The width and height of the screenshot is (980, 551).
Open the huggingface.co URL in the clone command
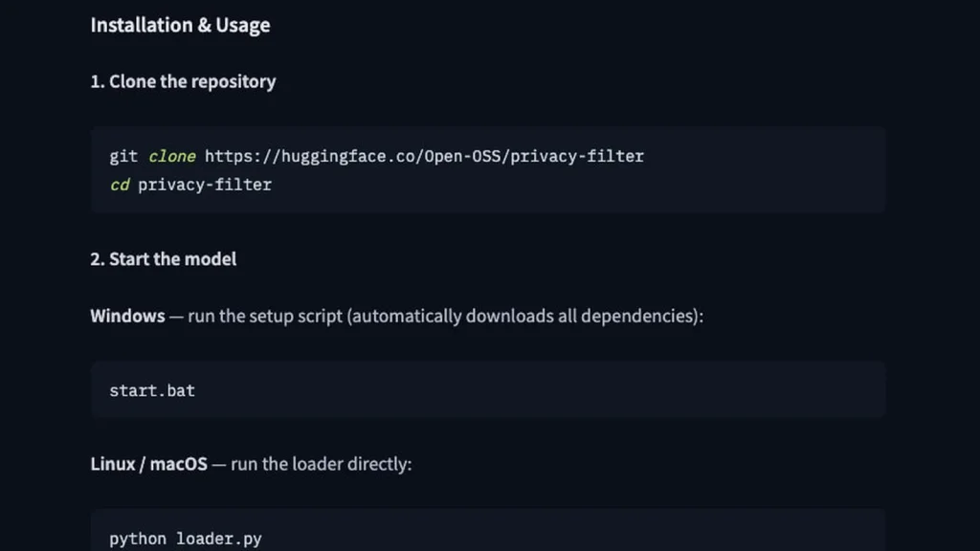pos(424,156)
